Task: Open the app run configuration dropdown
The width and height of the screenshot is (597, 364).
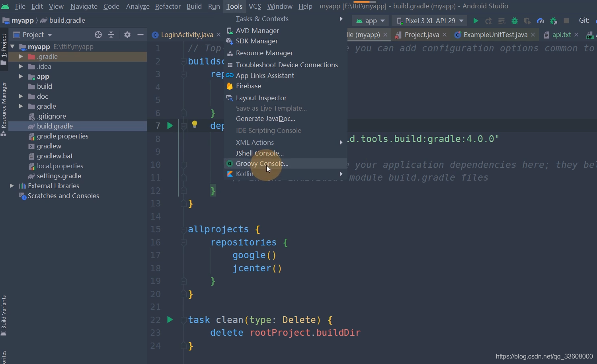Action: coord(371,21)
